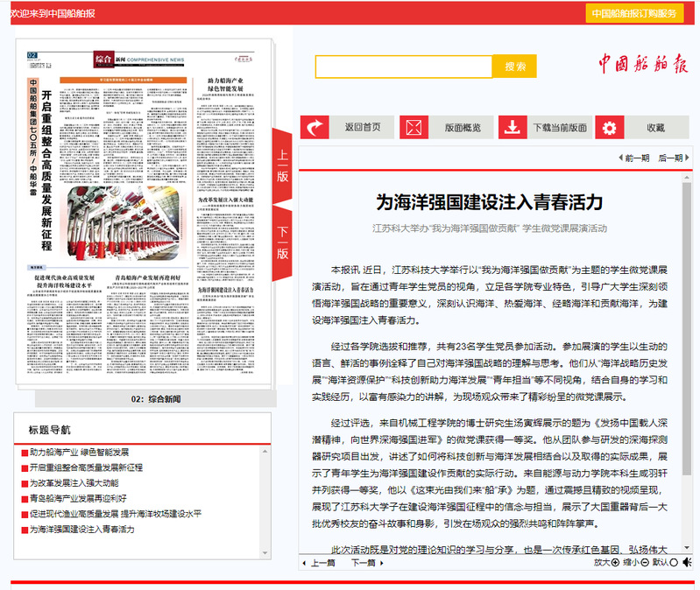Viewport: 700px width, 590px height.
Task: Reset text size with 默认
Action: click(x=666, y=562)
